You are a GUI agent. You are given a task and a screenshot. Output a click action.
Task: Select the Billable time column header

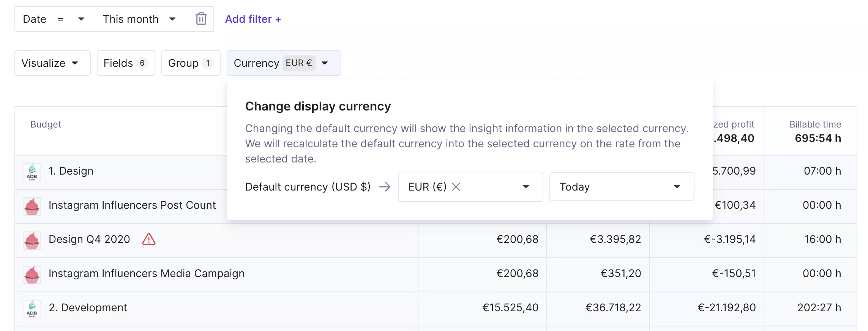815,124
